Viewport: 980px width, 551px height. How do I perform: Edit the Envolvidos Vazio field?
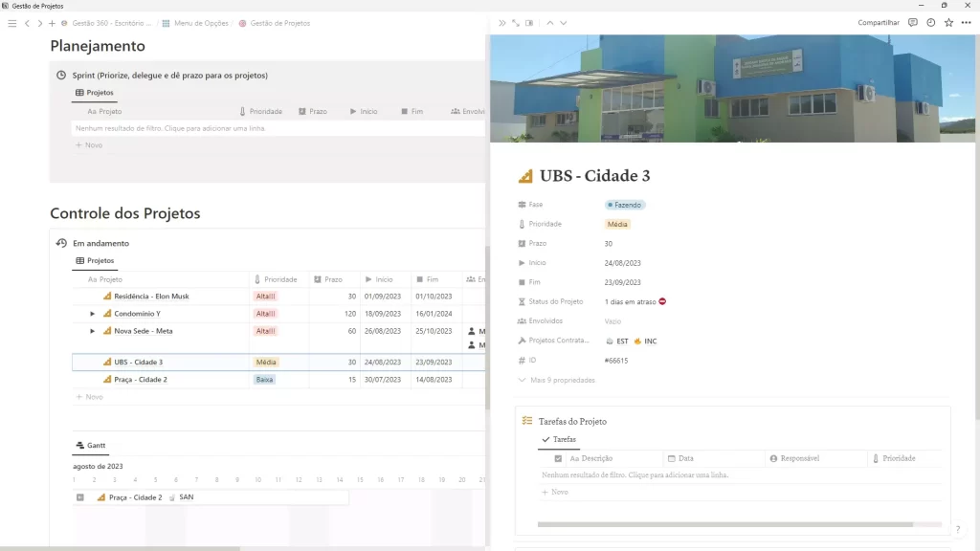pos(612,321)
